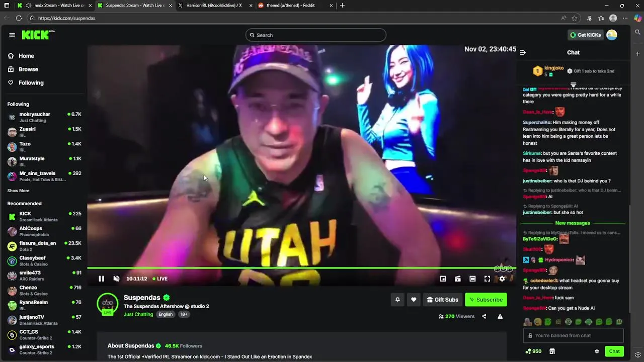The width and height of the screenshot is (644, 362).
Task: Collapse the chat panel with arrow icon
Action: click(x=523, y=52)
